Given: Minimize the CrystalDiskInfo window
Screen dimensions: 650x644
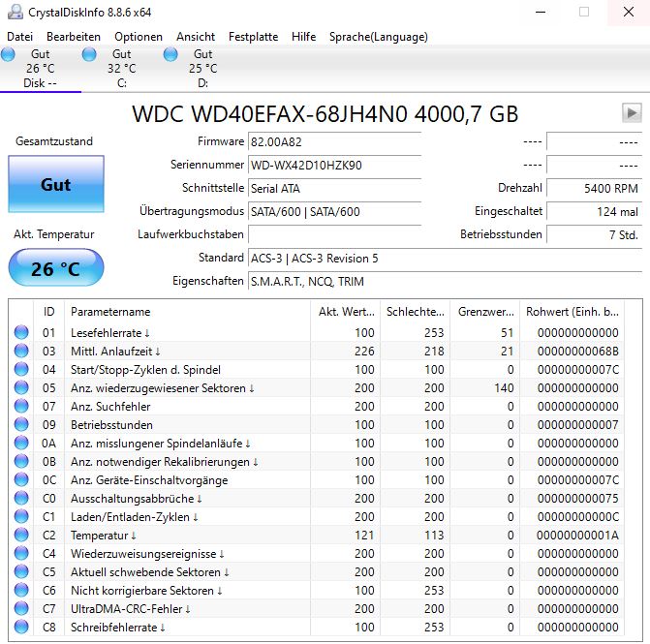Looking at the screenshot, I should pos(541,12).
